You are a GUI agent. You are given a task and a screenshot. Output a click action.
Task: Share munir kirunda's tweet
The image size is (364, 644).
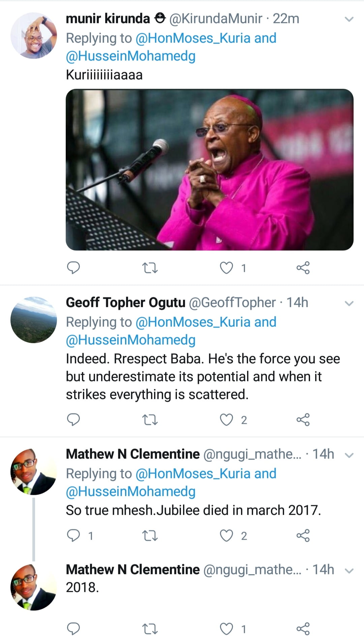click(303, 268)
